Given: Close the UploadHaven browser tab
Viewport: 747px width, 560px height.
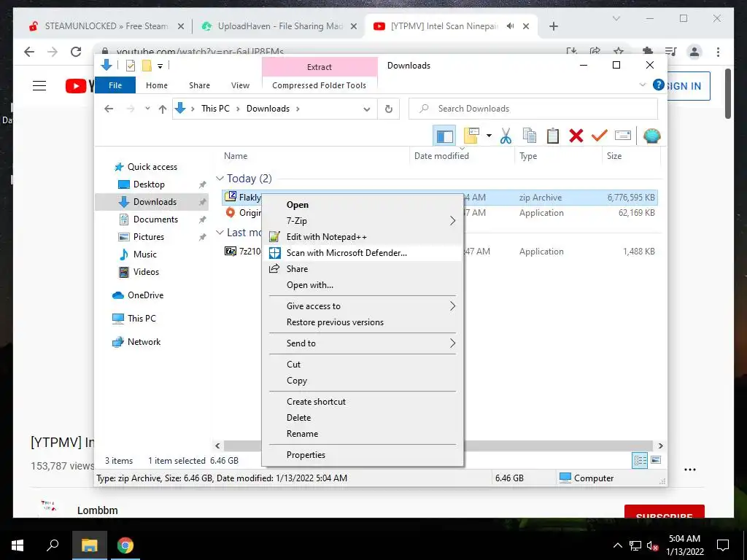Looking at the screenshot, I should (x=354, y=26).
